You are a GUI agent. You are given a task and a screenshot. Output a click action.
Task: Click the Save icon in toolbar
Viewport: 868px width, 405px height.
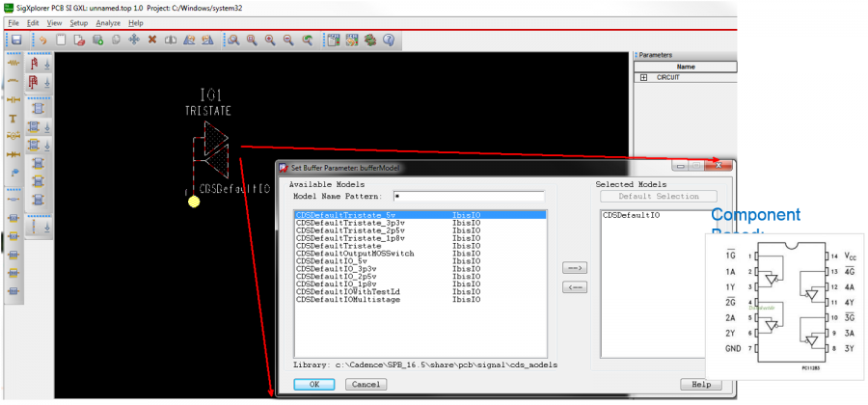coord(16,40)
